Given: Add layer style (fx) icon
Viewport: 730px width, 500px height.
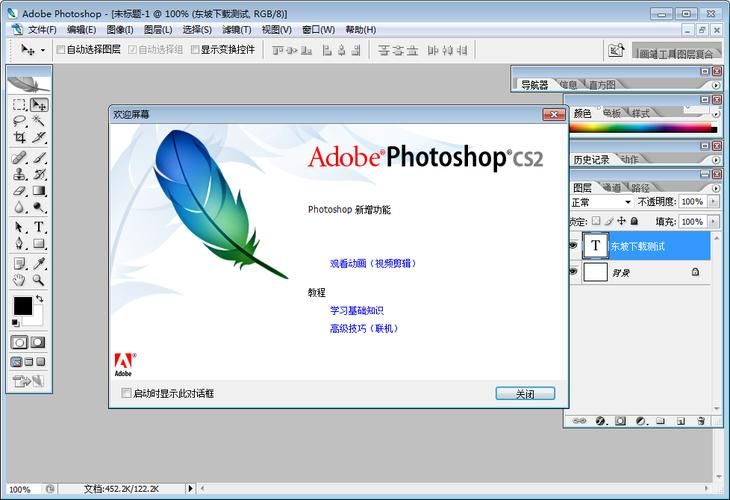Looking at the screenshot, I should pyautogui.click(x=600, y=421).
